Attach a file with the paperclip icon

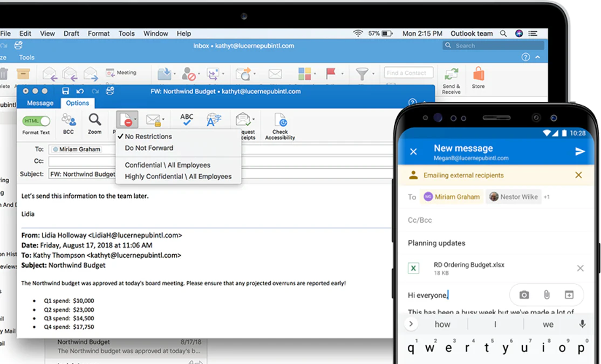point(547,295)
